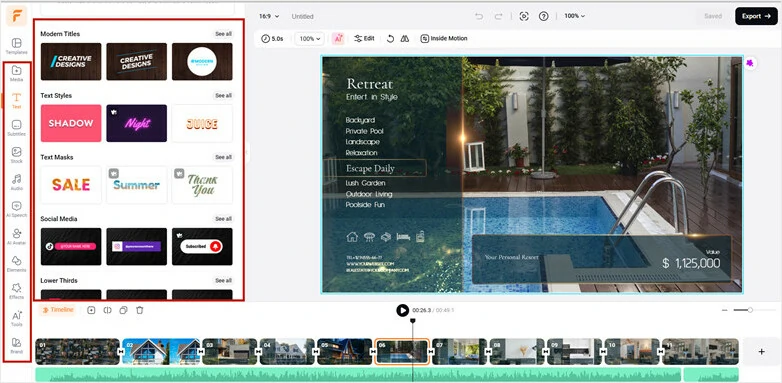
Task: Click the flip mirror icon
Action: point(405,38)
